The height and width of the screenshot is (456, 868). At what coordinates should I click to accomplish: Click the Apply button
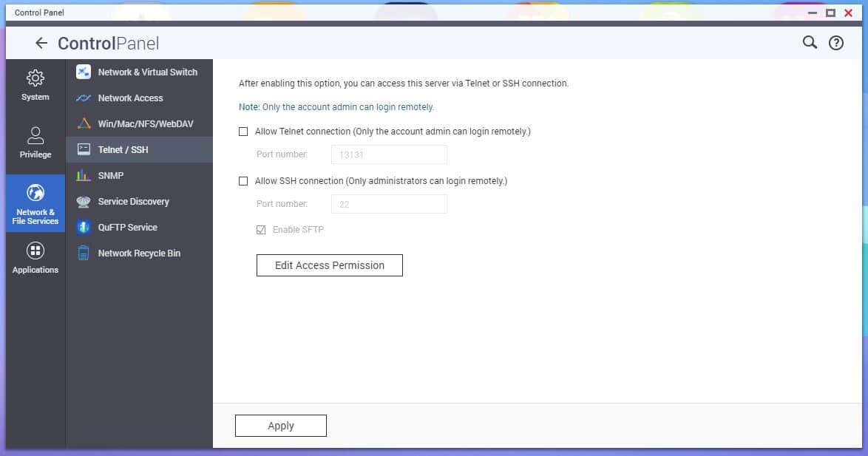281,426
